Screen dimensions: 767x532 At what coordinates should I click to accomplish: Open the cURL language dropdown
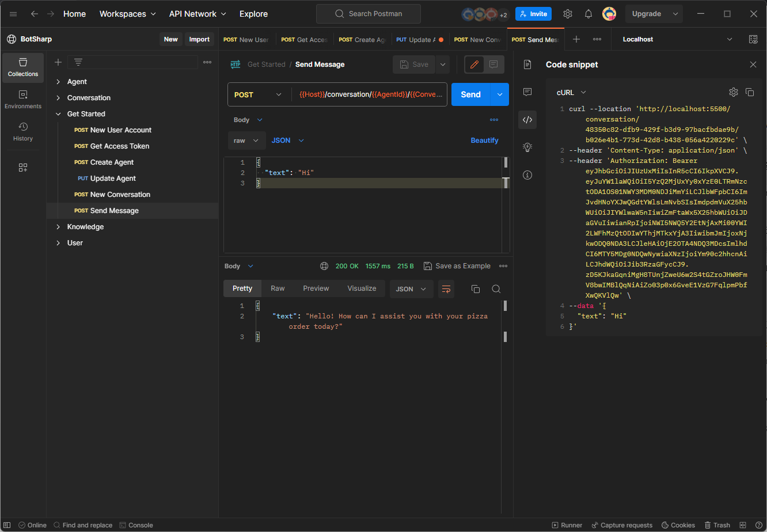click(571, 92)
